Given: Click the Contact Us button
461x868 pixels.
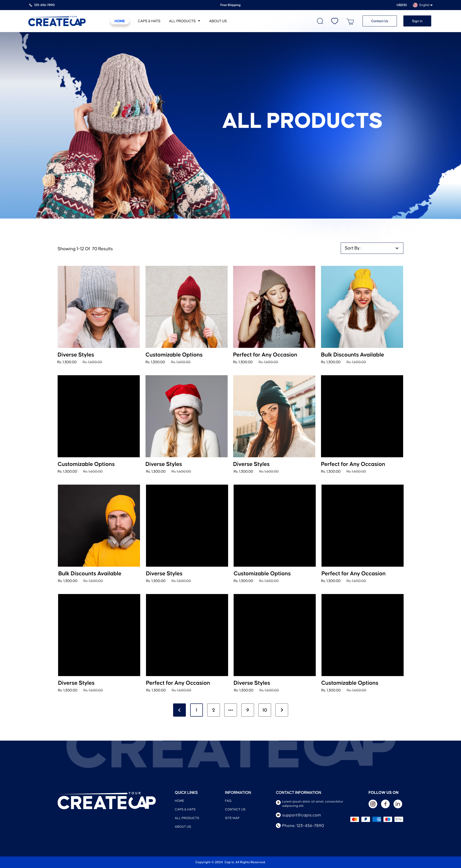Looking at the screenshot, I should coord(379,21).
